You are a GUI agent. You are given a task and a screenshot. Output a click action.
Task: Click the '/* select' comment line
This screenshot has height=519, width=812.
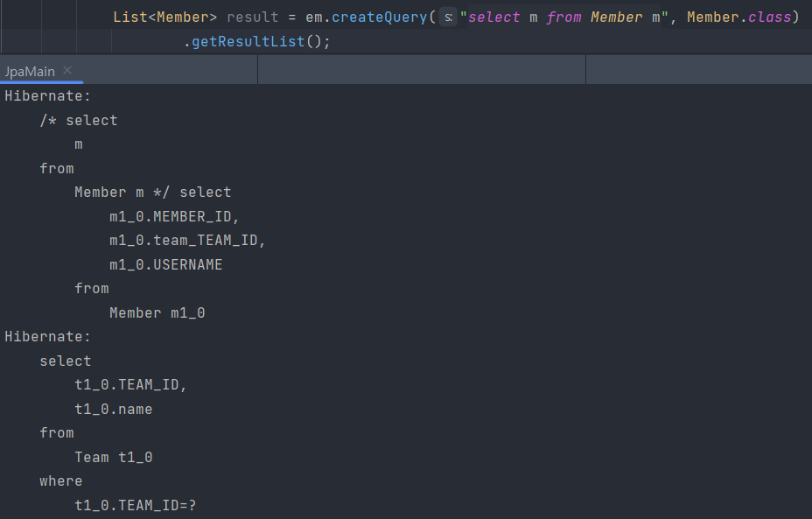(79, 120)
